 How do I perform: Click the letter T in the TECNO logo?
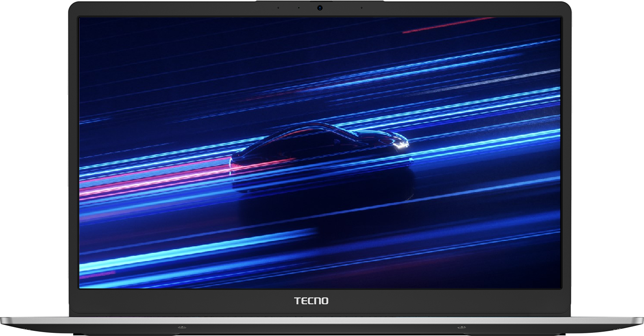(298, 301)
